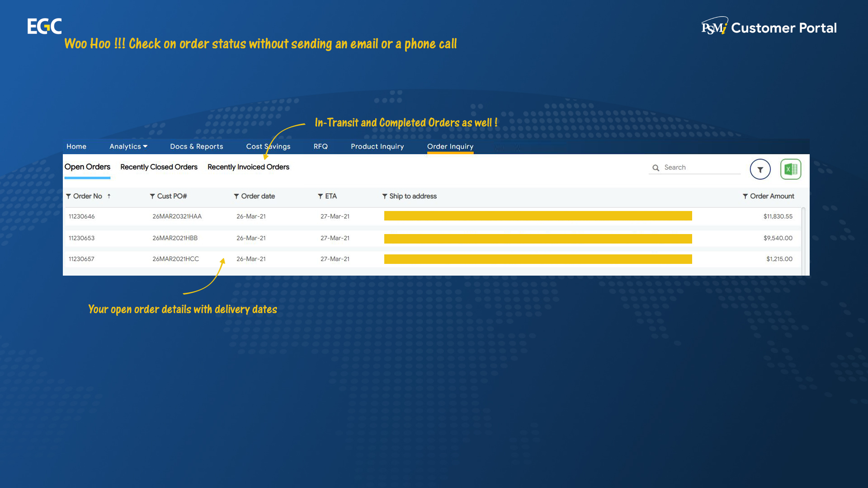Click the table's vertical scrollbar

(x=803, y=239)
